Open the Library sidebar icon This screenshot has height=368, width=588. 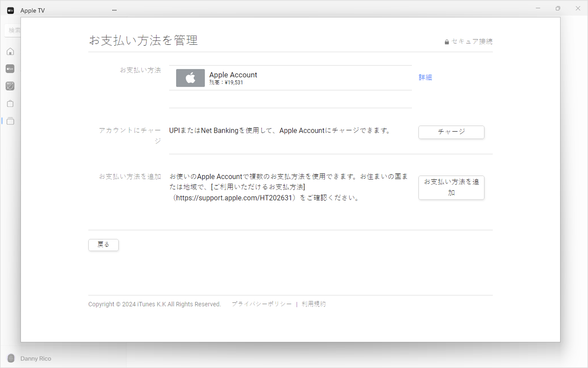[x=10, y=121]
